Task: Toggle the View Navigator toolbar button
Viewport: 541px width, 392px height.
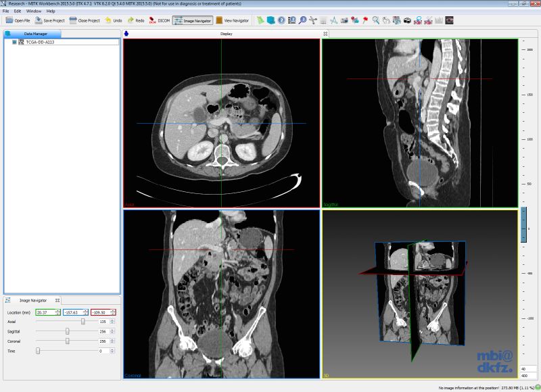Action: point(232,20)
